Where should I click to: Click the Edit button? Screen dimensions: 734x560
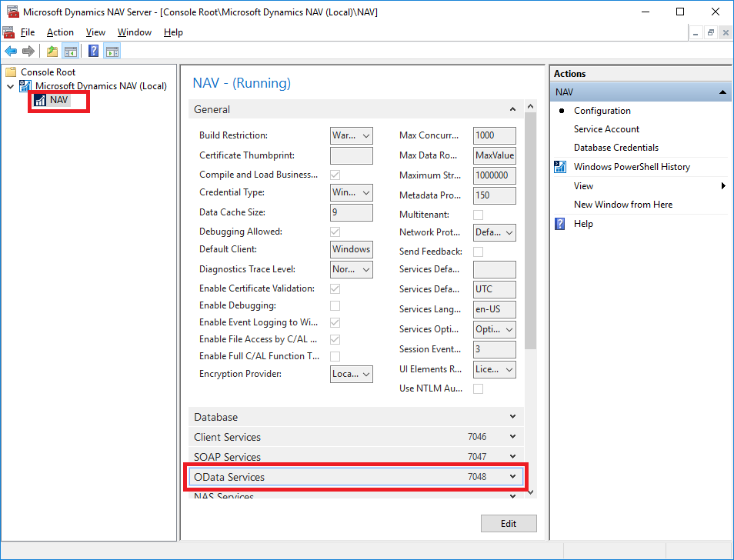(509, 524)
